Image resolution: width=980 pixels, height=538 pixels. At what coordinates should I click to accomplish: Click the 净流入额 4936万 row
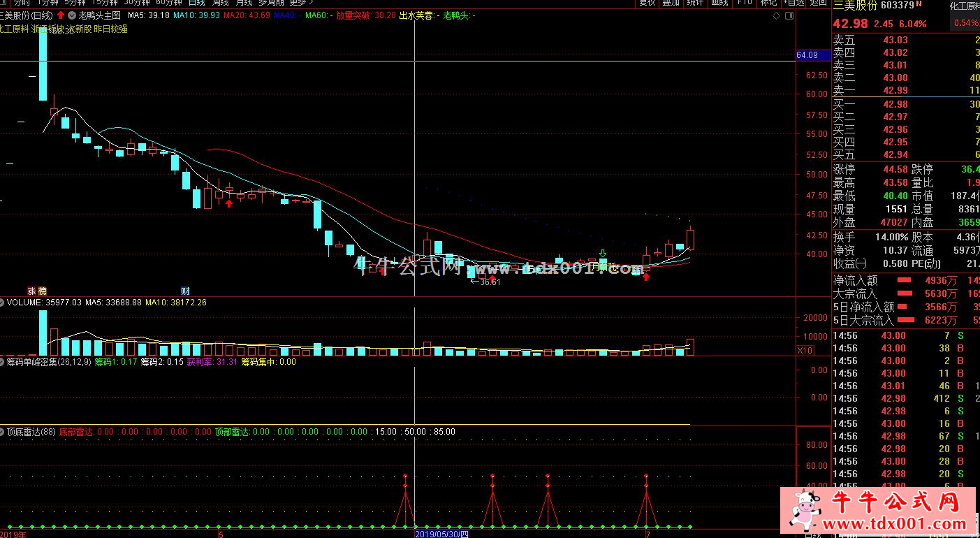point(906,281)
